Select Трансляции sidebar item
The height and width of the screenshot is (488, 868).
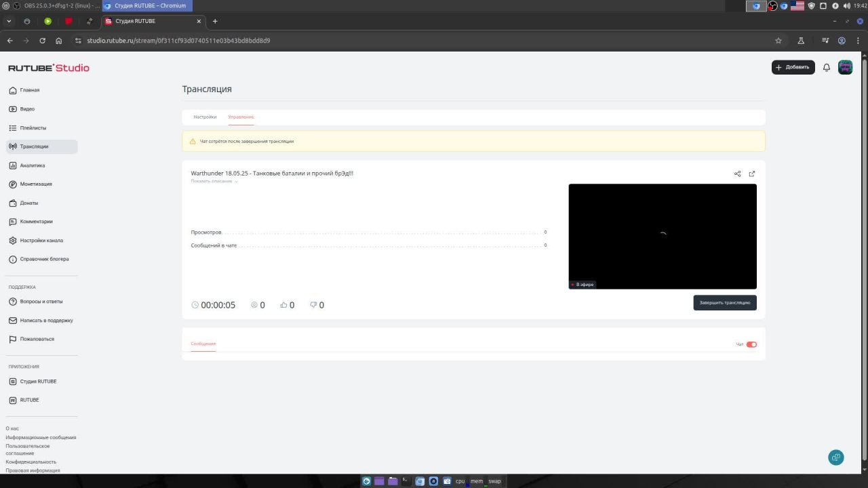(42, 146)
